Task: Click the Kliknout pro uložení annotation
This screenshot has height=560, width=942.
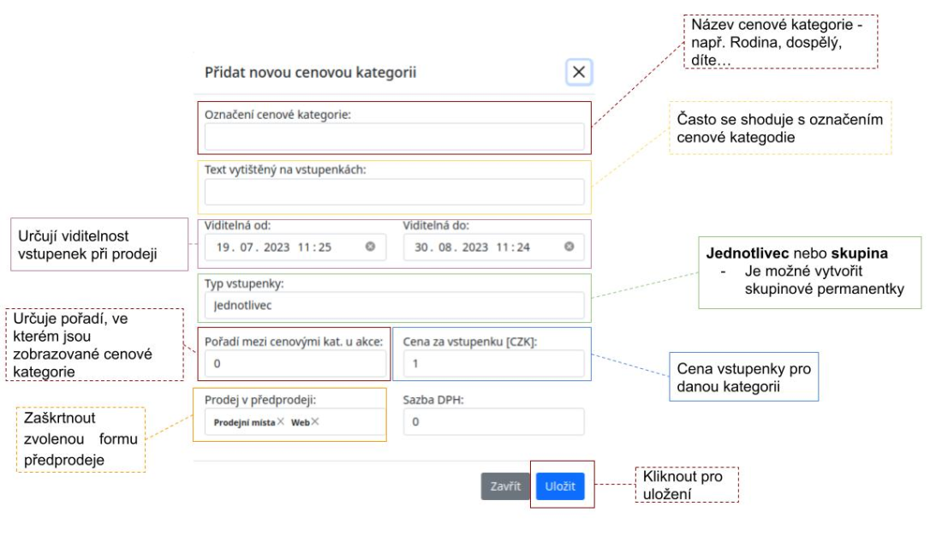Action: 688,485
